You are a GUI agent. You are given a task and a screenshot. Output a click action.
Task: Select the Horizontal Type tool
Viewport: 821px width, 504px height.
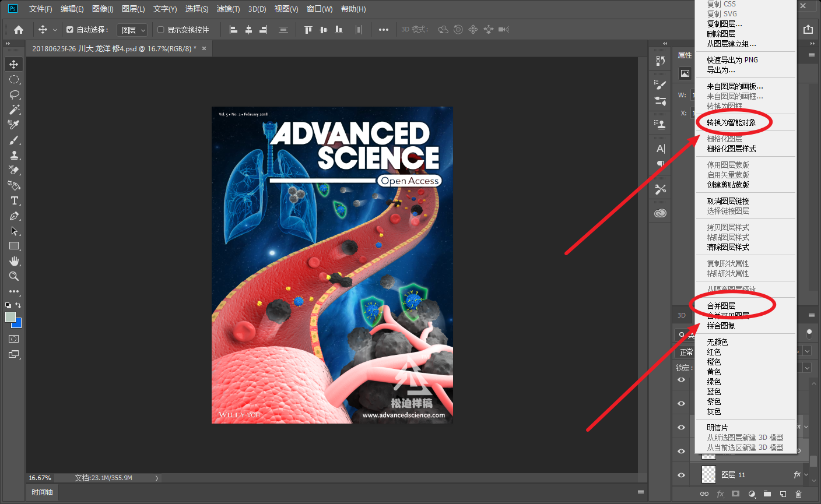[x=14, y=200]
